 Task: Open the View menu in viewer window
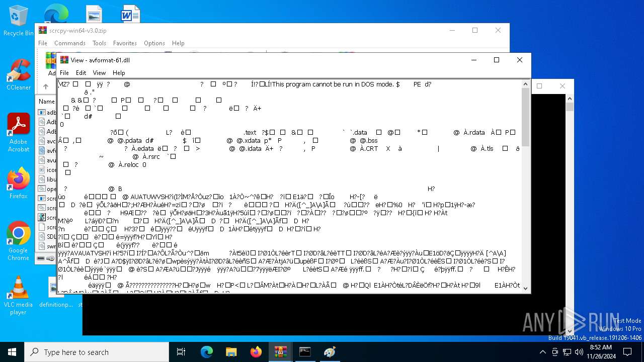99,73
